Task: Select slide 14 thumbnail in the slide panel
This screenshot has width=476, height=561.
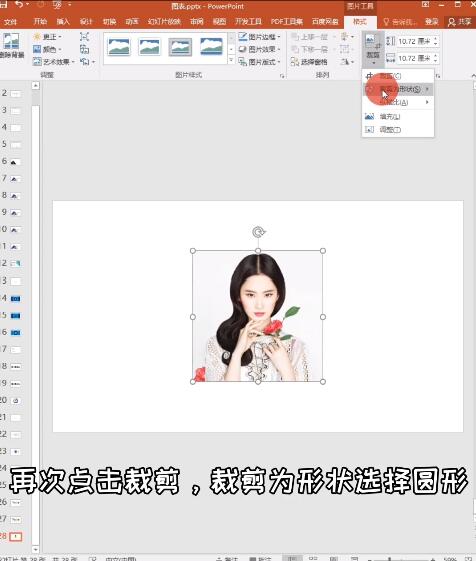Action: (15, 298)
